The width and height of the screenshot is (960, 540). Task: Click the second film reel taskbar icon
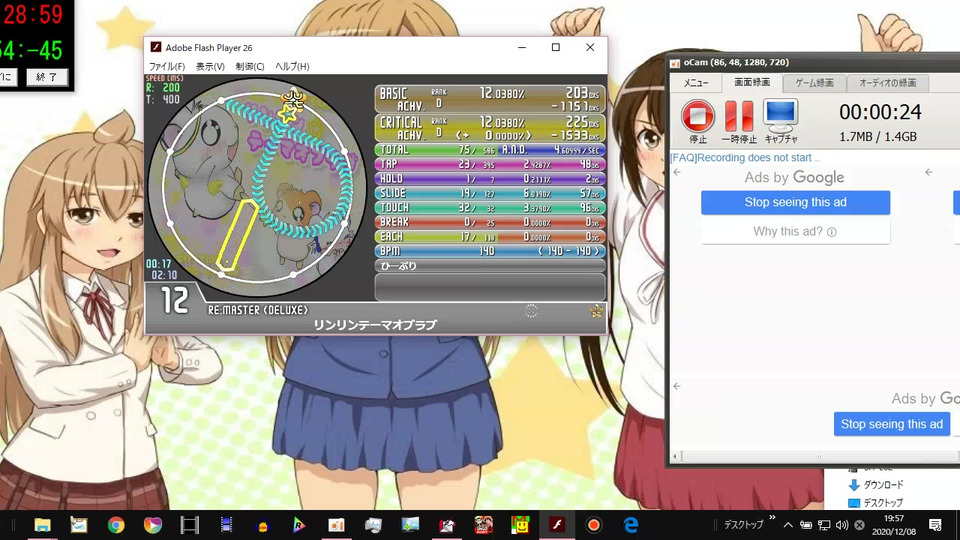tap(226, 525)
